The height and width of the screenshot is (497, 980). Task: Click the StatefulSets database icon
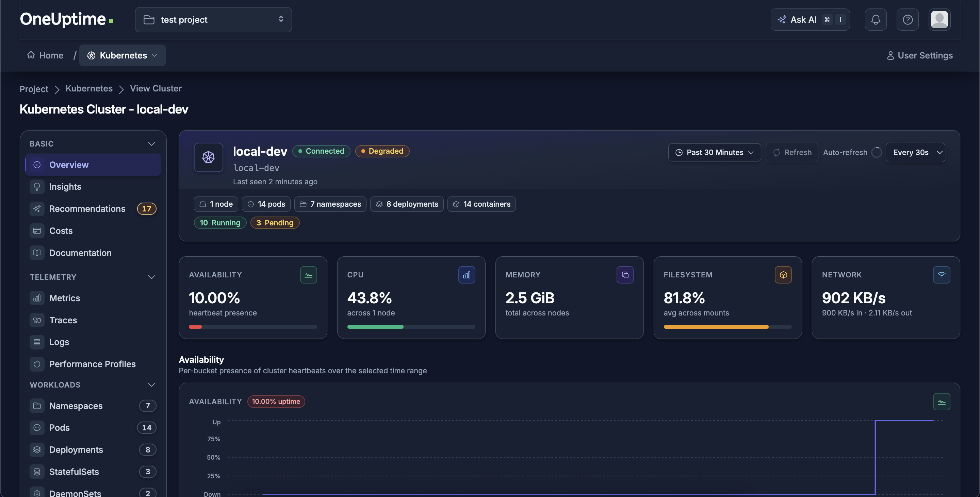(37, 472)
